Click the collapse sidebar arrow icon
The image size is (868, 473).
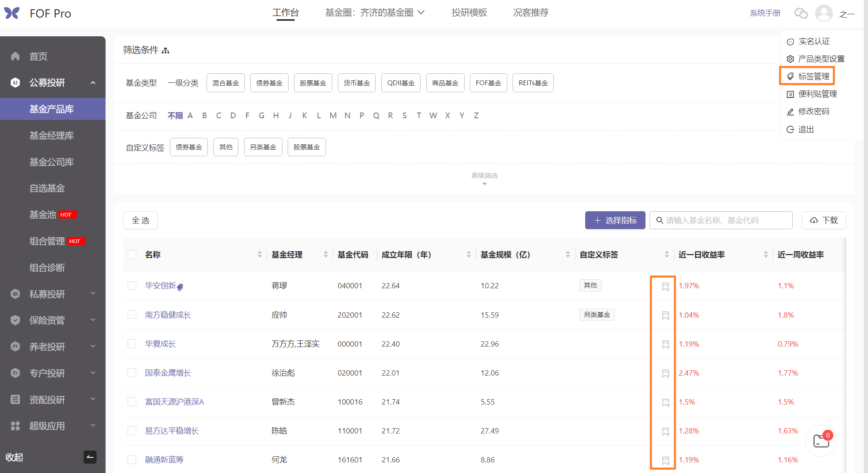90,457
